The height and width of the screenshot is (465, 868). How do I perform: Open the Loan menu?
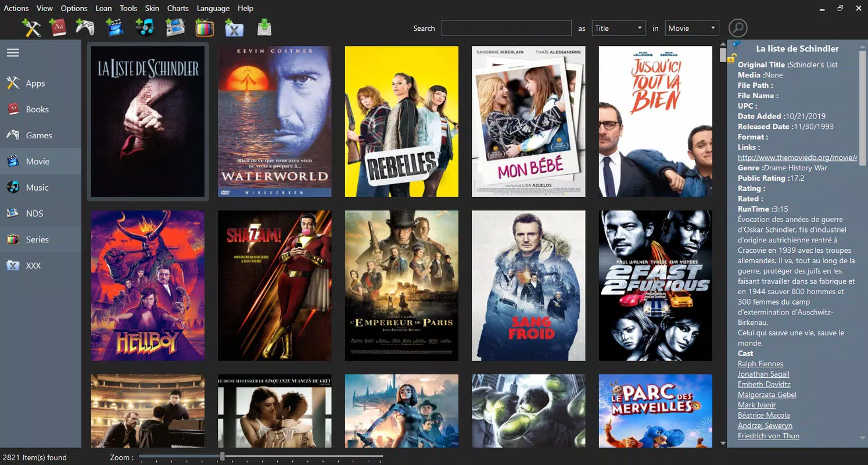tap(104, 8)
